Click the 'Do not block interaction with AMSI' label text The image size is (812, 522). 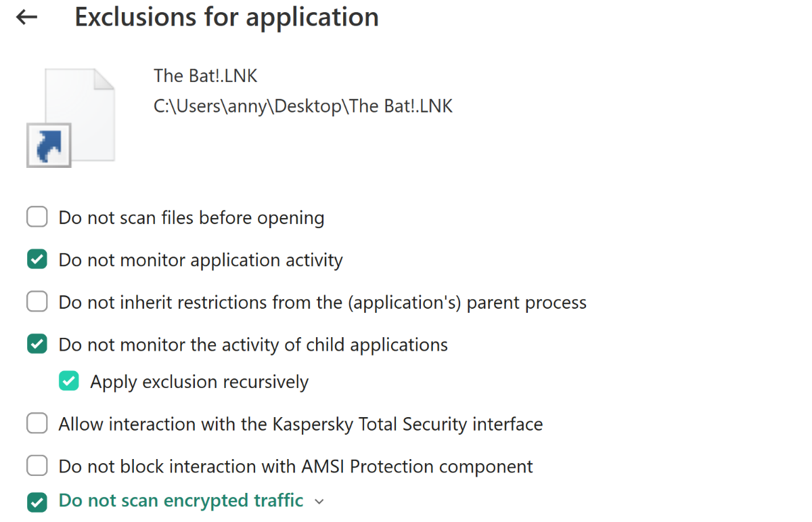[296, 466]
